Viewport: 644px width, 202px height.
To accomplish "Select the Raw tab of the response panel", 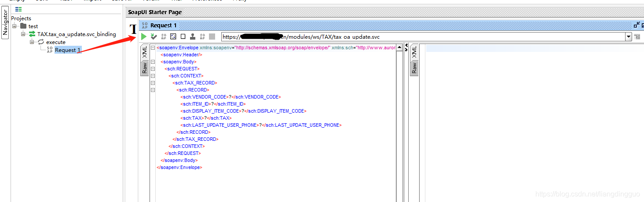I will coord(414,68).
